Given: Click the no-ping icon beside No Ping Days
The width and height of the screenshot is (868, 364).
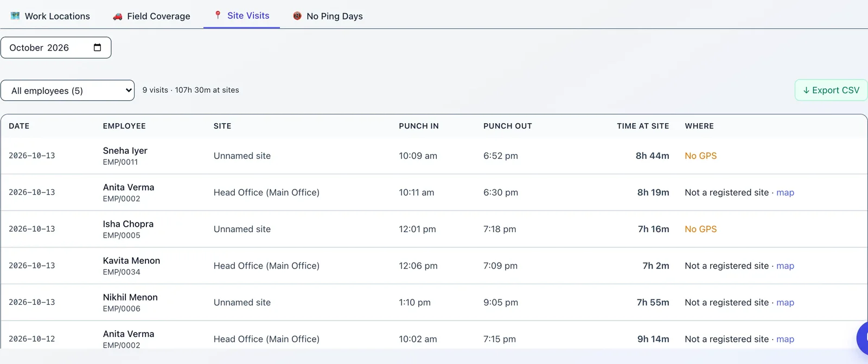Looking at the screenshot, I should click(x=297, y=16).
